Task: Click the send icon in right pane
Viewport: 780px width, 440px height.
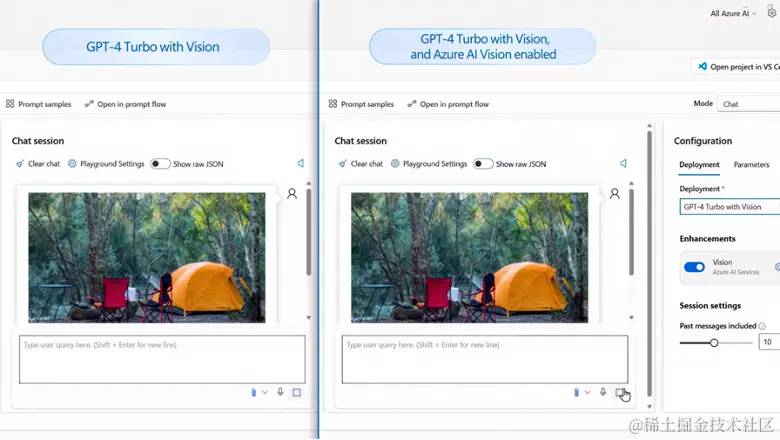Action: (x=620, y=392)
